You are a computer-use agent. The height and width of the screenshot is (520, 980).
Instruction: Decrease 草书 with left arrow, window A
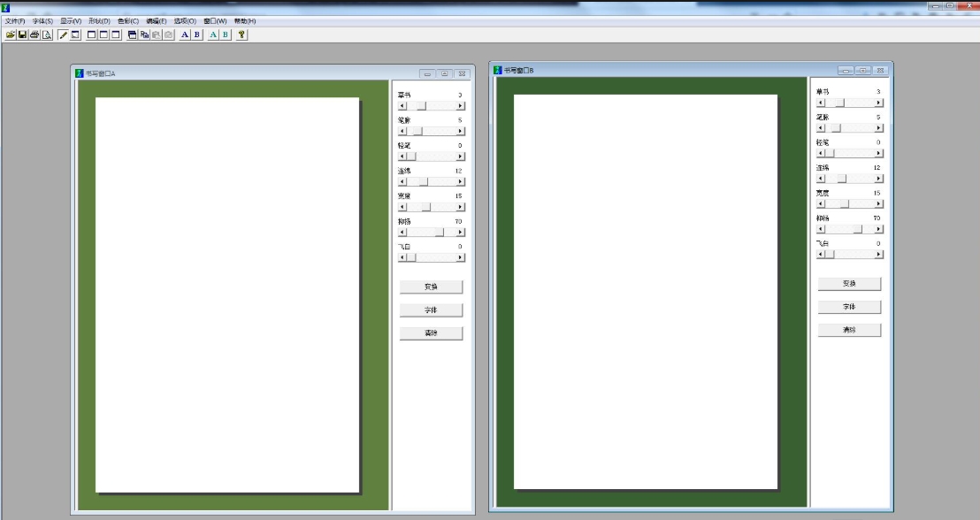tap(402, 106)
